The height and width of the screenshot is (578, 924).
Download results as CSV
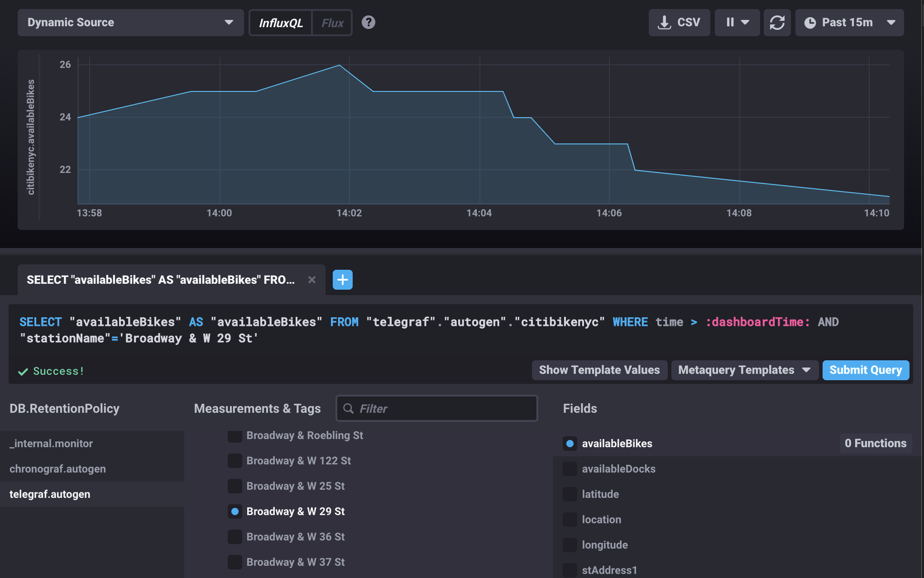click(679, 22)
